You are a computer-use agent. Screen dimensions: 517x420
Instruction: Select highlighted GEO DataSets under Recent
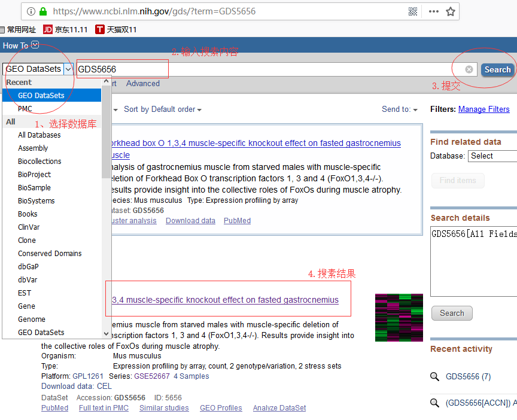[52, 95]
